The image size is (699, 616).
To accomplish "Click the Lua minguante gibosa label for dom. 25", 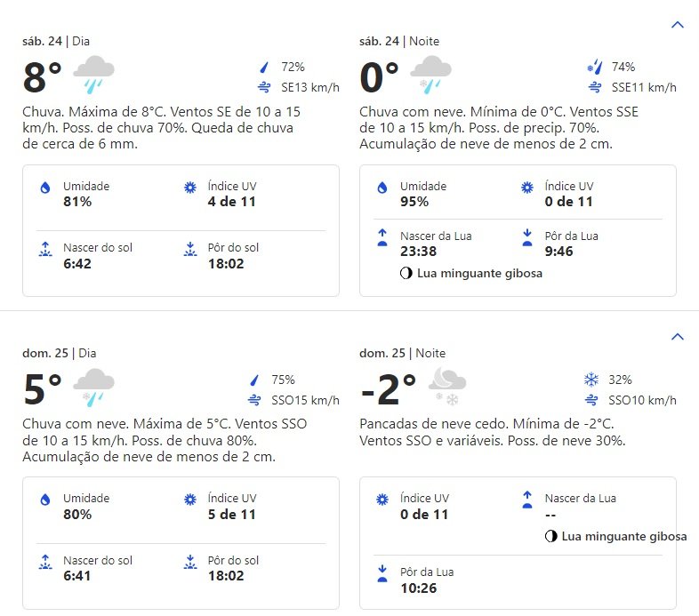I will [x=623, y=536].
